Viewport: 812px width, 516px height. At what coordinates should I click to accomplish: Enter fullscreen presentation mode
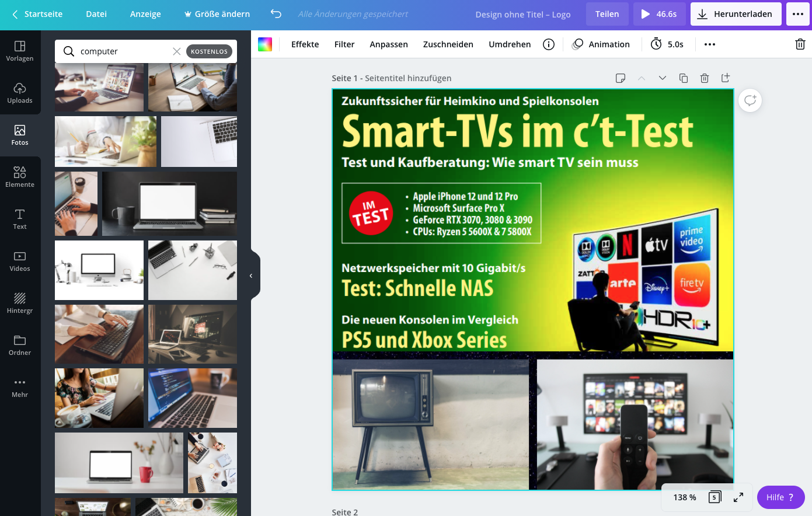coord(738,497)
